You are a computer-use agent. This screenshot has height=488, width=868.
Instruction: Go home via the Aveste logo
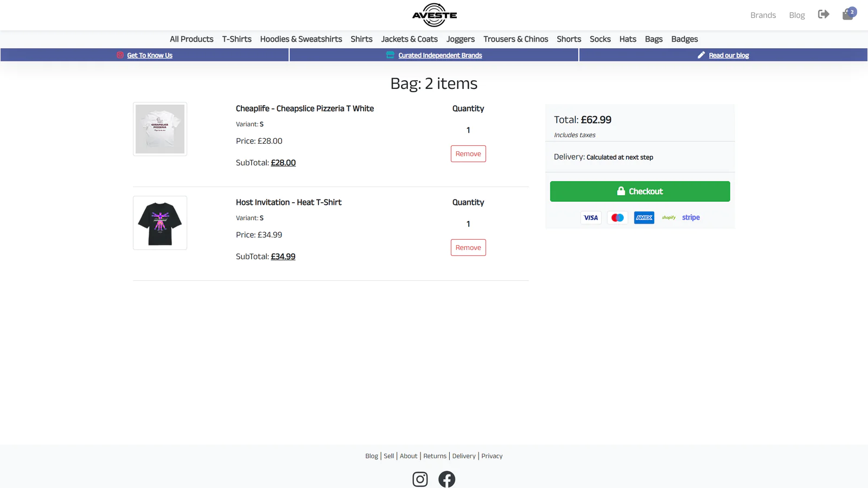coord(434,15)
